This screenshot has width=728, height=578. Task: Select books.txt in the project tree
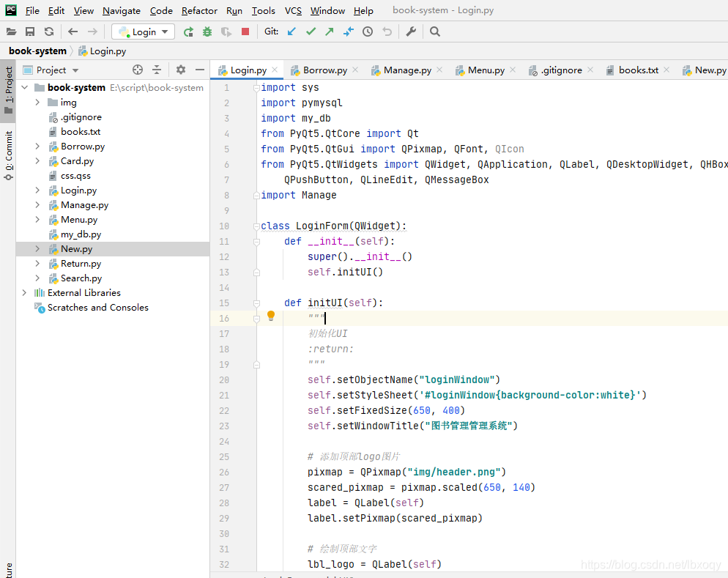point(81,131)
